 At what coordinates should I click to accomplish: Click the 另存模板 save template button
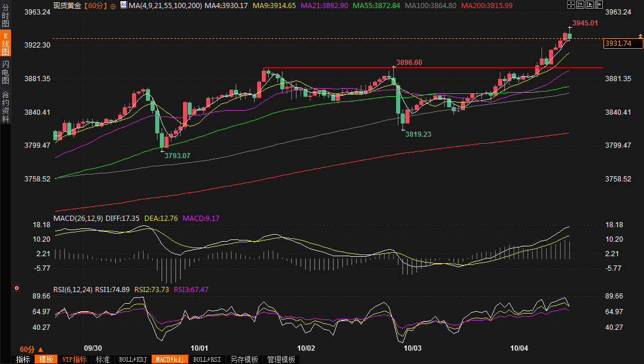[x=244, y=359]
